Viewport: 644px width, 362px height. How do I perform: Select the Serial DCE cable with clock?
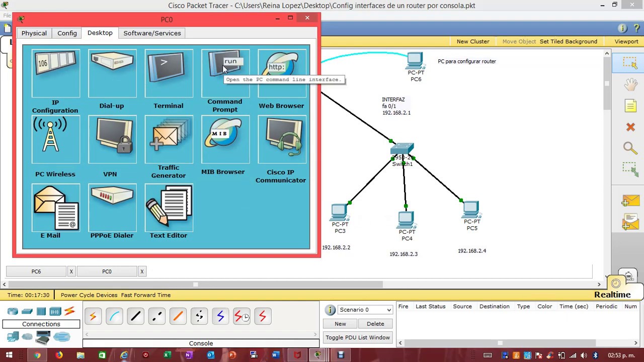242,316
